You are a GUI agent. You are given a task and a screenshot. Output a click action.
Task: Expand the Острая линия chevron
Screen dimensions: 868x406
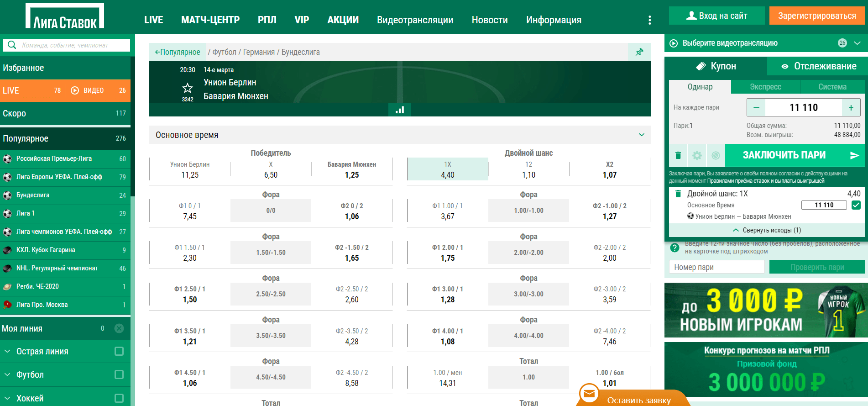(x=7, y=351)
